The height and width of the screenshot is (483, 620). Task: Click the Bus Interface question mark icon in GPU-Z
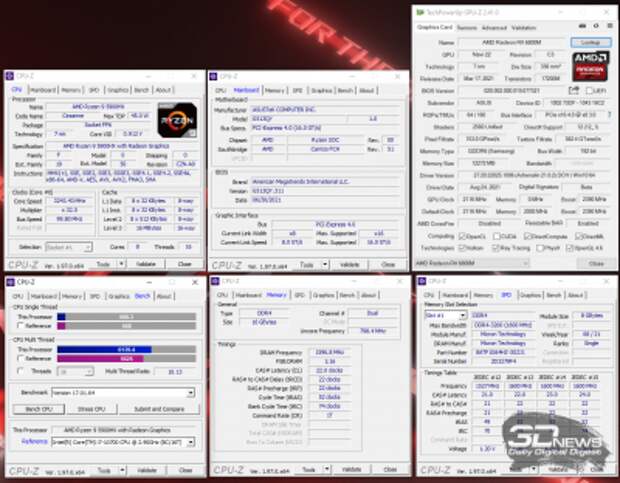pyautogui.click(x=611, y=115)
